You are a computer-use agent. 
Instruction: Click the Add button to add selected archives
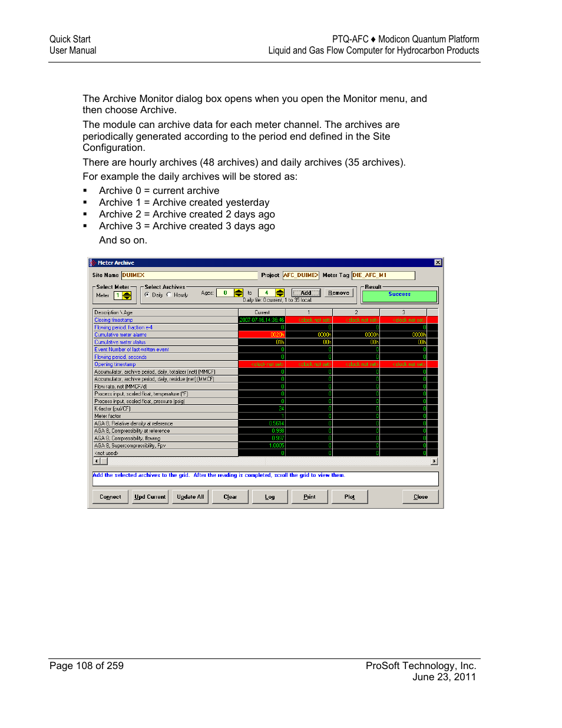[306, 292]
